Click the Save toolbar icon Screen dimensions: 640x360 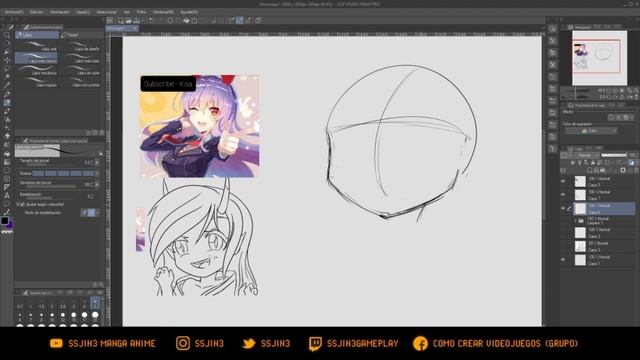[x=137, y=20]
